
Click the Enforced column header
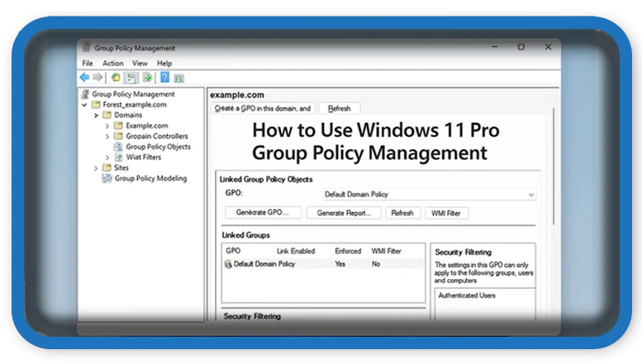(348, 251)
